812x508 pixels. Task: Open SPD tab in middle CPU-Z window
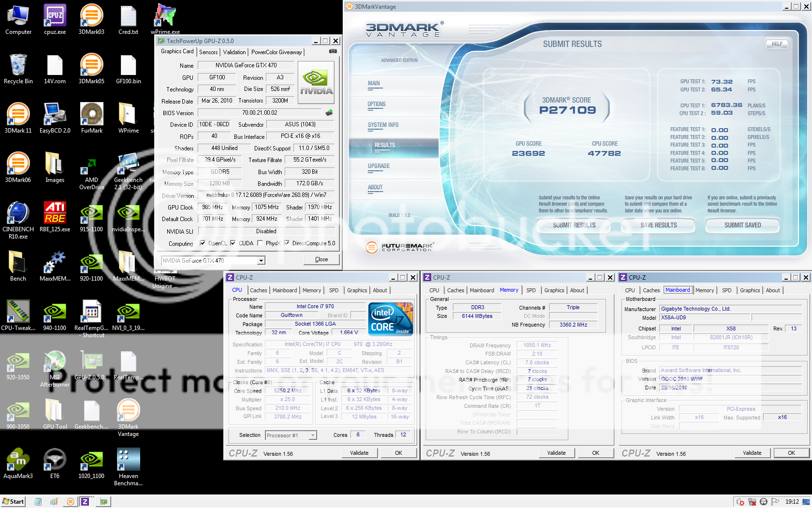531,290
